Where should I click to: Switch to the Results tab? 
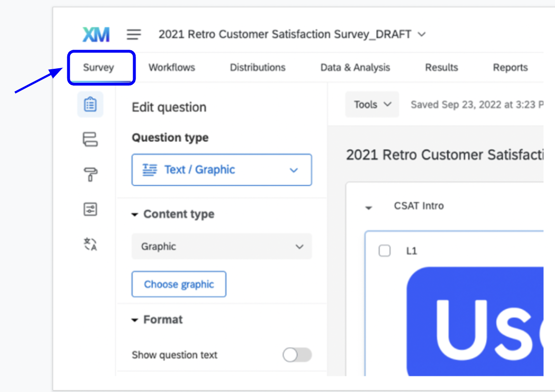(x=441, y=67)
